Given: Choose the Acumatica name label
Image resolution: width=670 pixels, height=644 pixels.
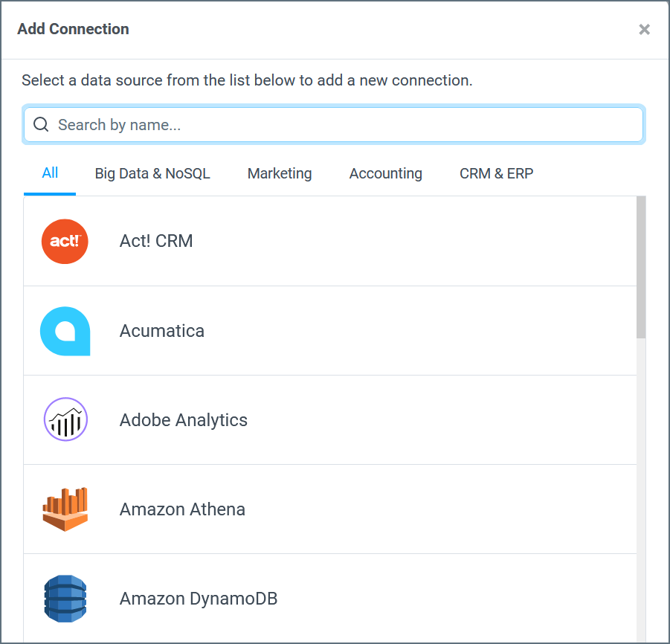Looking at the screenshot, I should 161,331.
